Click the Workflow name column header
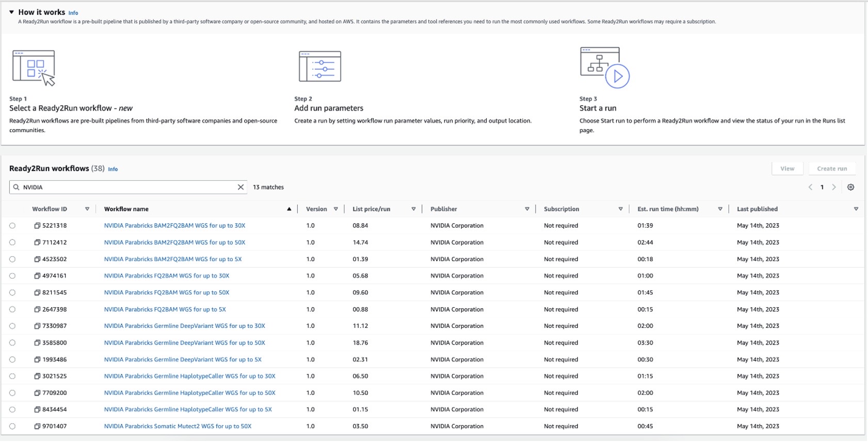The height and width of the screenshot is (442, 868). pos(126,209)
